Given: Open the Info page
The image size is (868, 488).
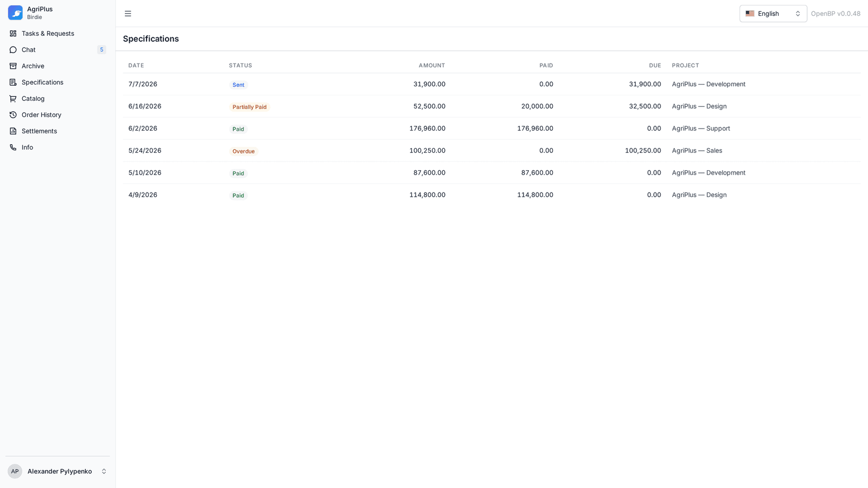Looking at the screenshot, I should pos(58,147).
